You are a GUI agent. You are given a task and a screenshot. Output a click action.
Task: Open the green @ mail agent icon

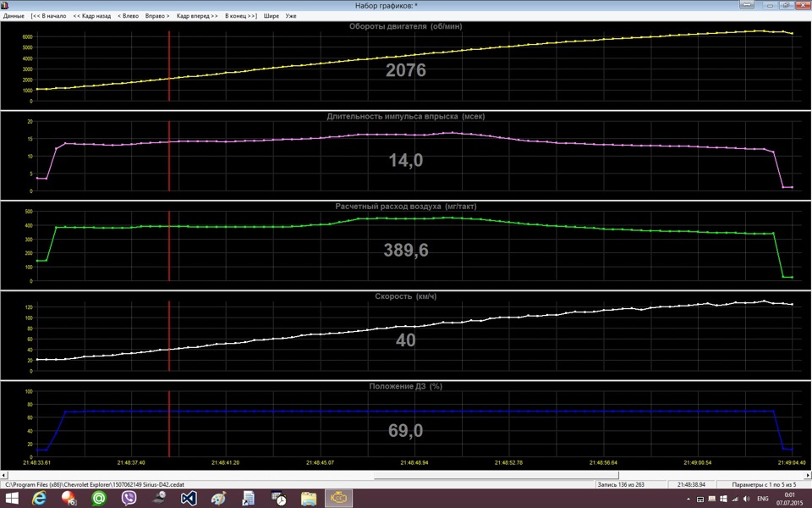tap(99, 499)
